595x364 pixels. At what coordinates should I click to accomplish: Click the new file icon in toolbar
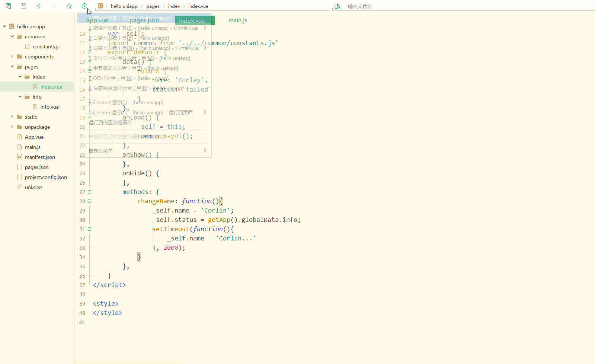8,6
